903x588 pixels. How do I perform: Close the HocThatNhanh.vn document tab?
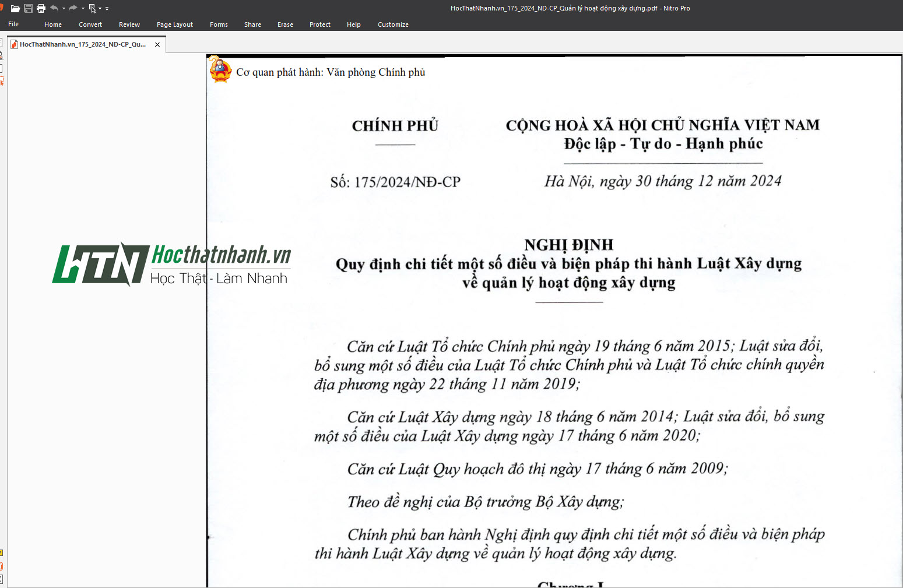(157, 45)
